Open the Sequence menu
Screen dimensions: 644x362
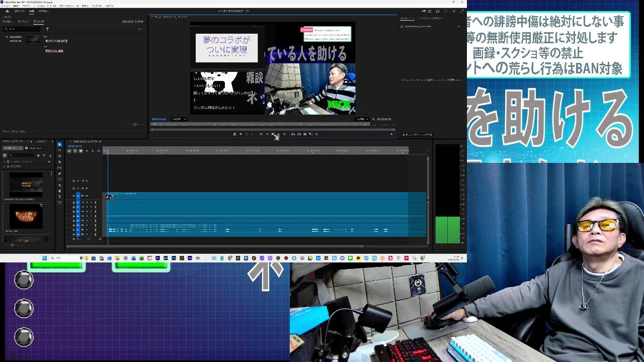(39, 6)
